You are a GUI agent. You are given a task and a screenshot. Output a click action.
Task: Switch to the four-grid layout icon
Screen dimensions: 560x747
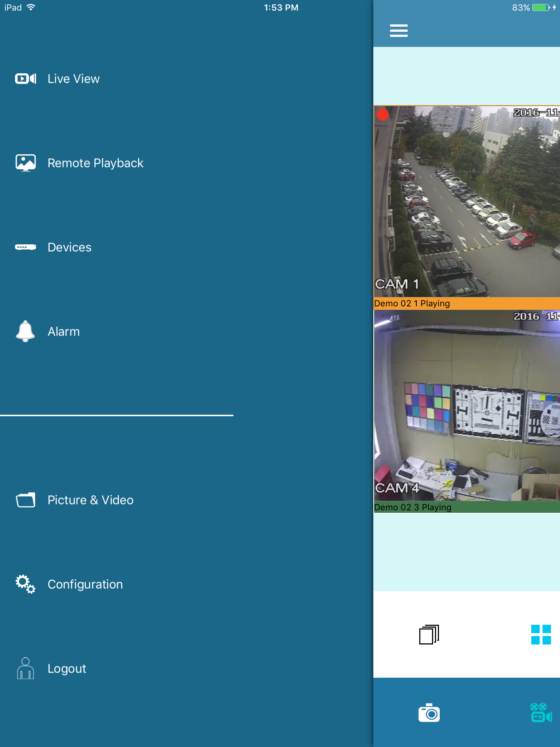coord(541,634)
